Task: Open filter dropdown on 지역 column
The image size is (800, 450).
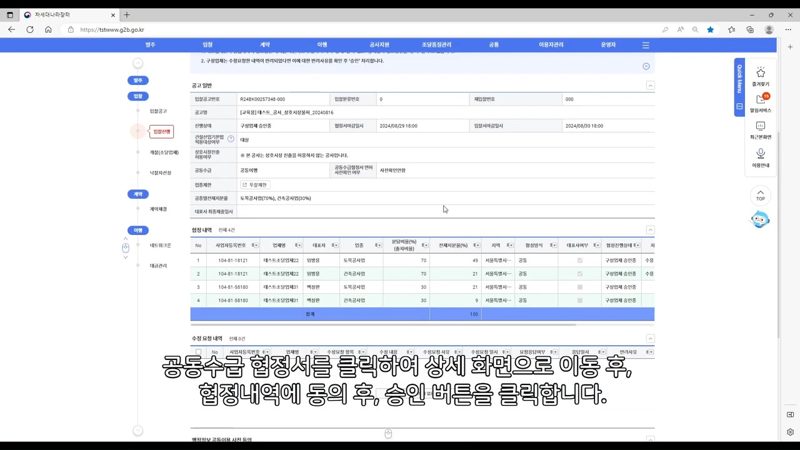Action: pyautogui.click(x=510, y=245)
